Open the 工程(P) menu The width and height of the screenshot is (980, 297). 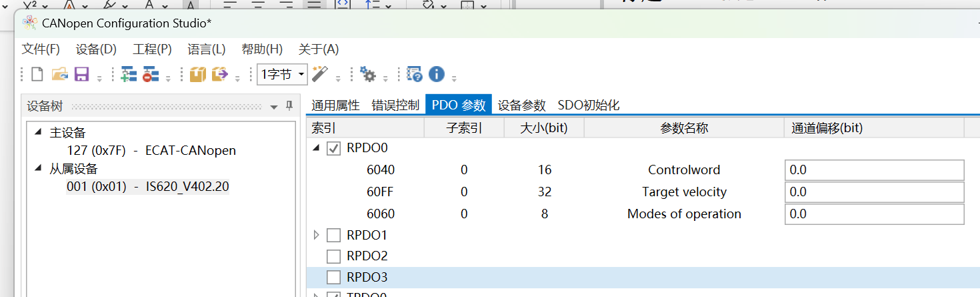click(x=152, y=49)
